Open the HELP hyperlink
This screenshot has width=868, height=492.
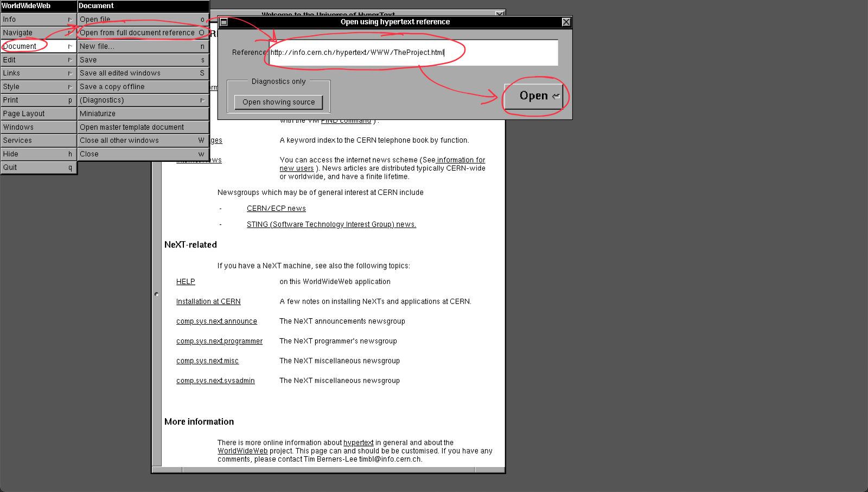click(x=186, y=282)
